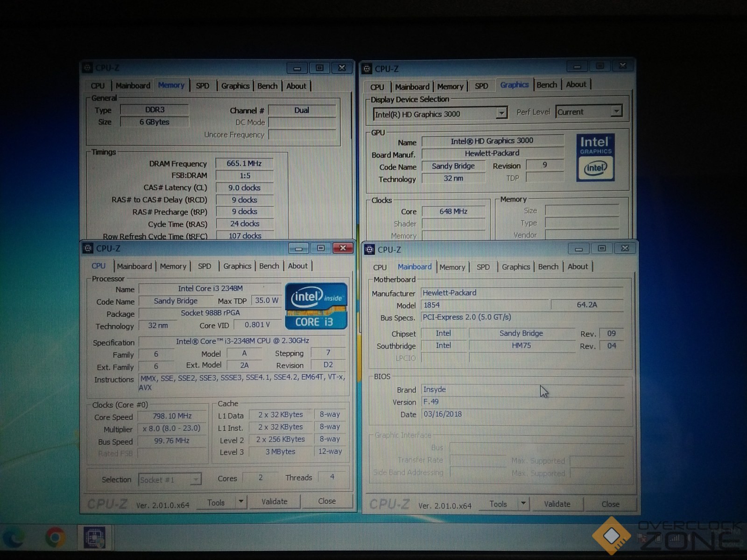The width and height of the screenshot is (747, 560).
Task: Click Close button in the CPU window
Action: pyautogui.click(x=327, y=501)
